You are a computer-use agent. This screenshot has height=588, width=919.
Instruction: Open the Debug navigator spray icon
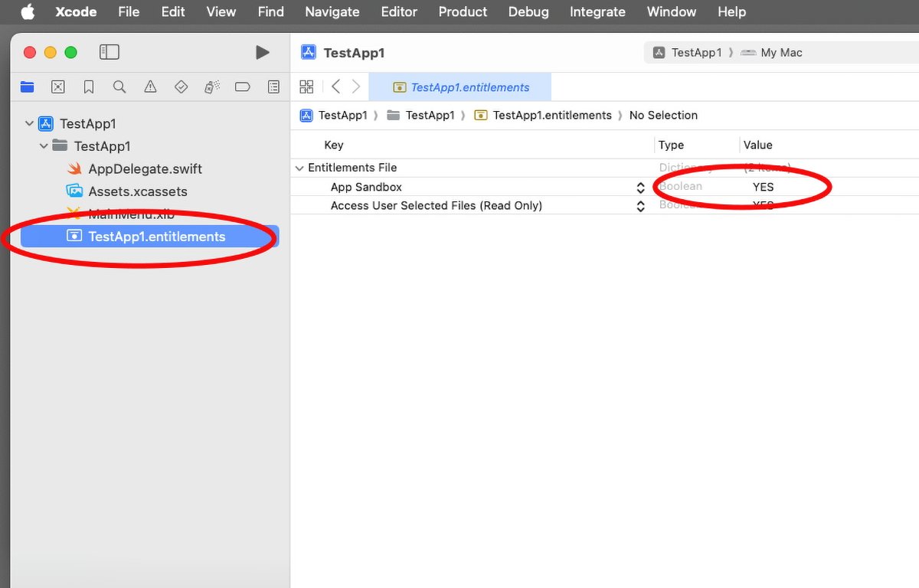pos(212,87)
